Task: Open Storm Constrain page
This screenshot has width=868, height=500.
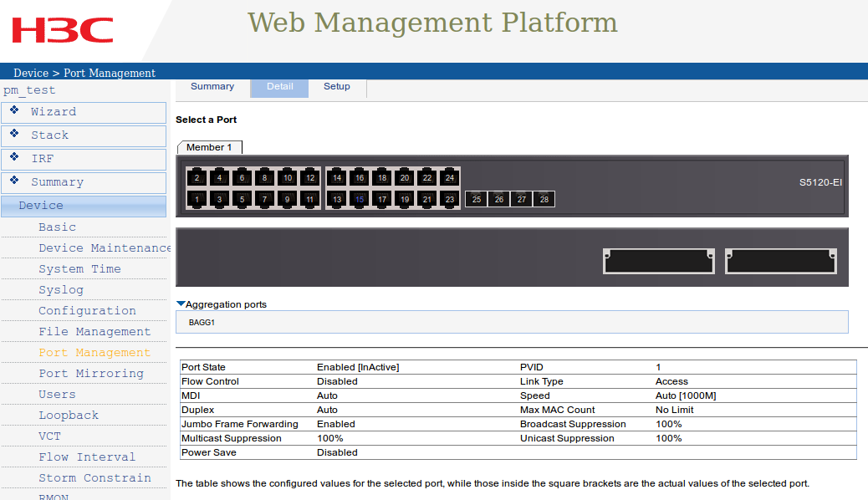Action: 94,478
